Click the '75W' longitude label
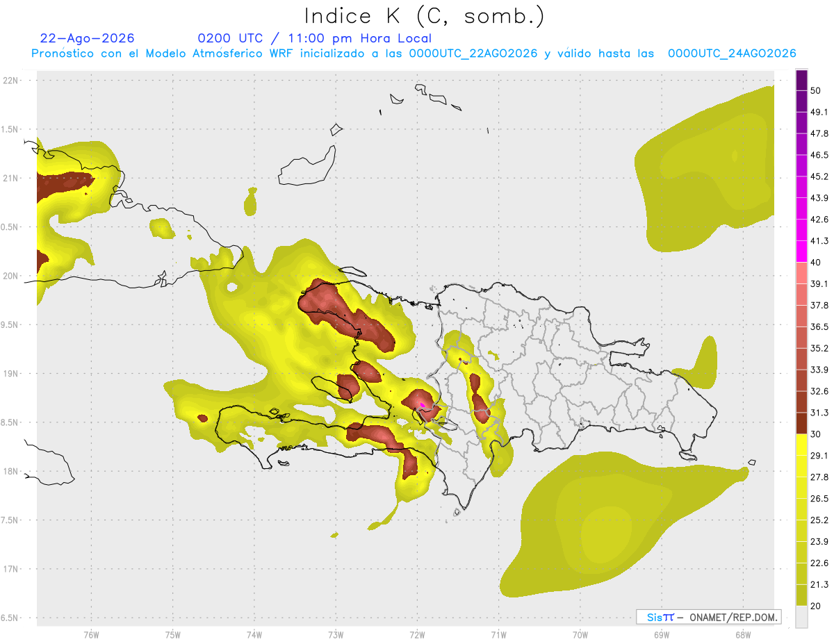Viewport: 834px width, 644px height. [x=173, y=635]
